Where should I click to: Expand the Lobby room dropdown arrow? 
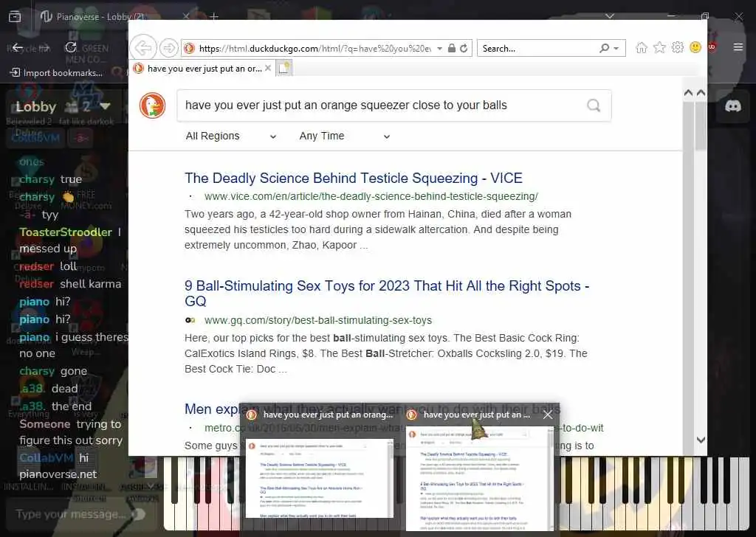[106, 106]
